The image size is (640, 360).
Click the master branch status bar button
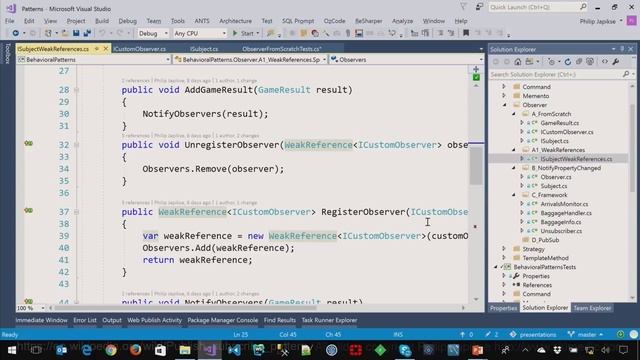585,335
